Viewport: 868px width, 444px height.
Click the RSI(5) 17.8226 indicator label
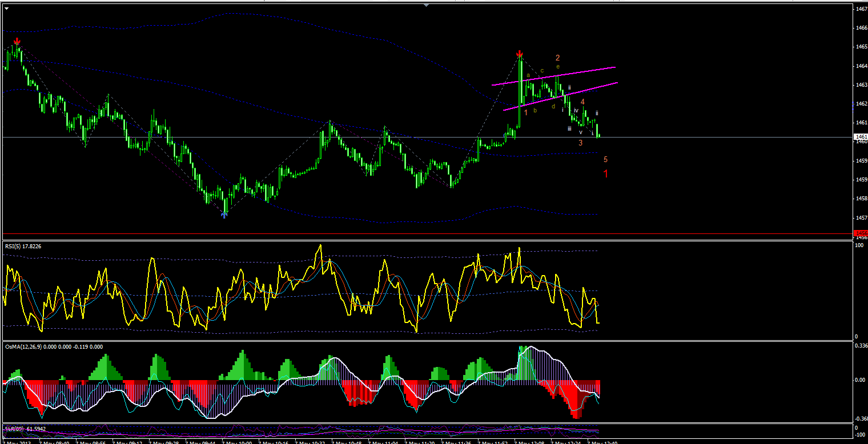coord(23,246)
